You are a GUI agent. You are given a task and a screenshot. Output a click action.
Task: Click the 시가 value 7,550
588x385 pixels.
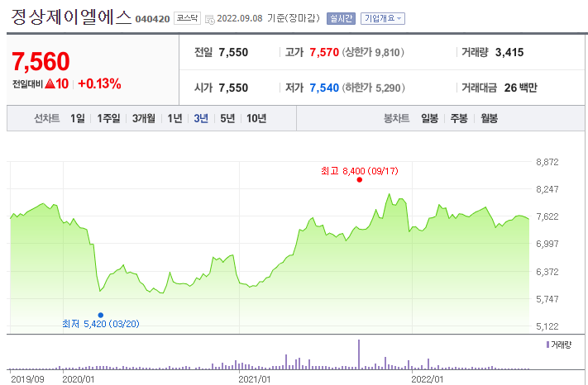click(233, 88)
